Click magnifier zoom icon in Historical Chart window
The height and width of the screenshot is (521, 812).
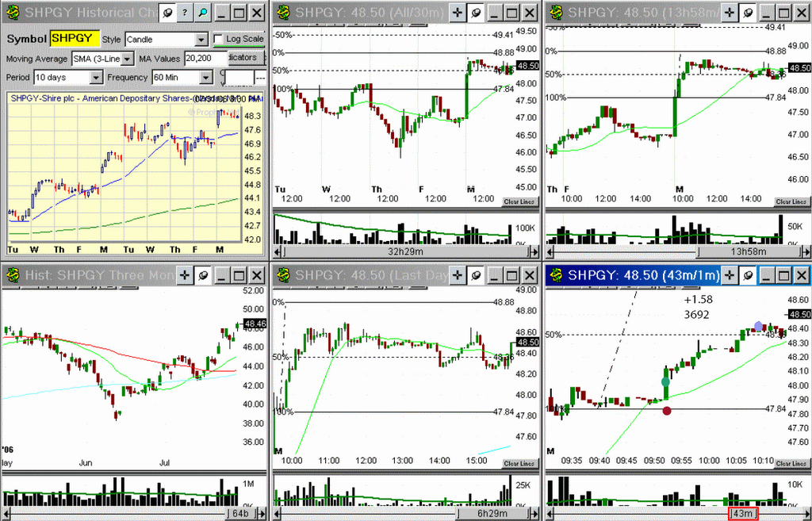pos(203,13)
